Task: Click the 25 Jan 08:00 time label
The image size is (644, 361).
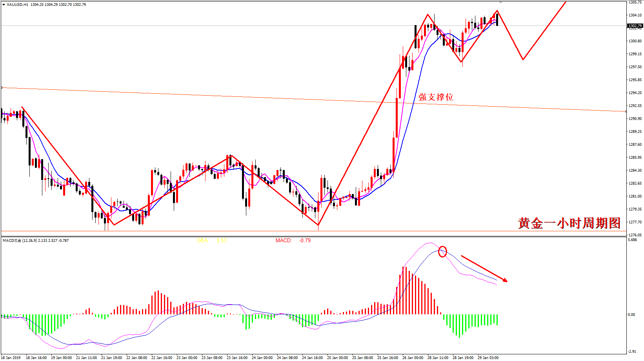Action: point(363,357)
